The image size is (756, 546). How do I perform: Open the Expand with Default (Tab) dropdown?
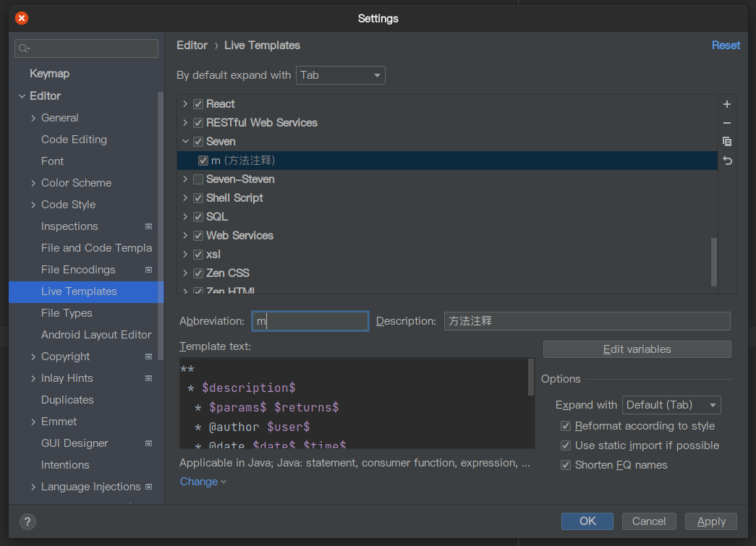671,405
